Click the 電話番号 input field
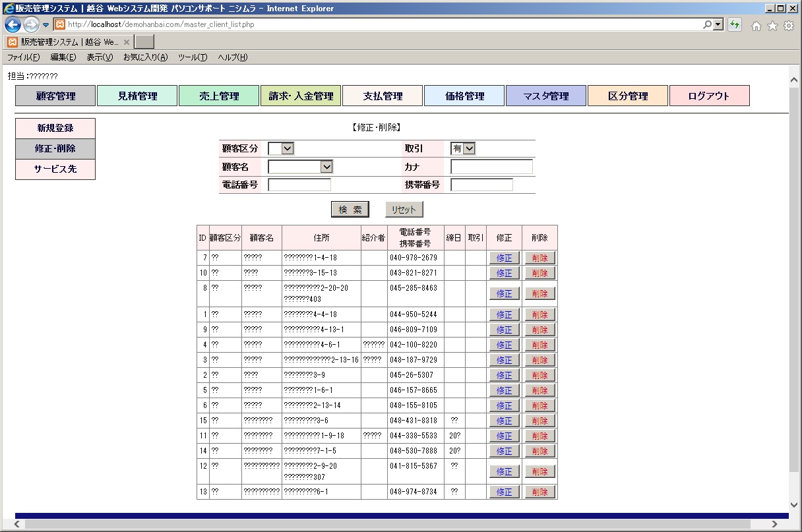 pos(299,185)
